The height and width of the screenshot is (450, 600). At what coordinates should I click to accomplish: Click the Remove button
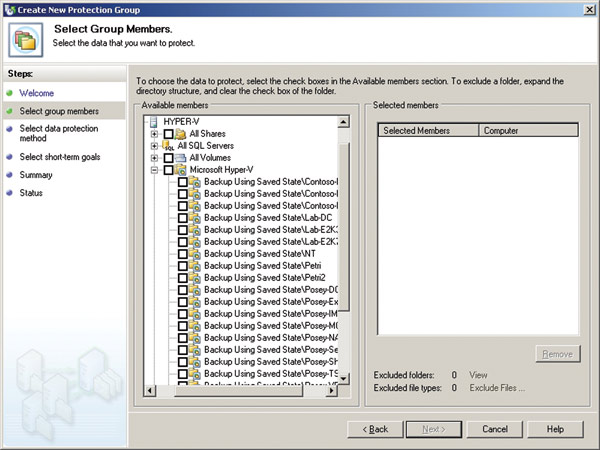[558, 354]
